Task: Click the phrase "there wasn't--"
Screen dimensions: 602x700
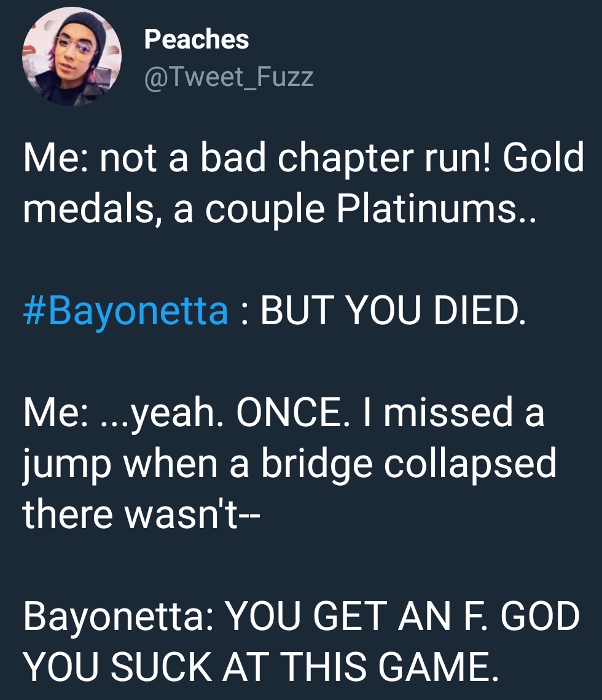Action: (141, 512)
